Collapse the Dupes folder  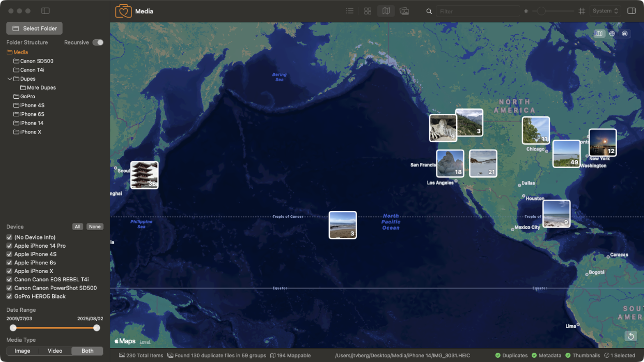tap(9, 79)
